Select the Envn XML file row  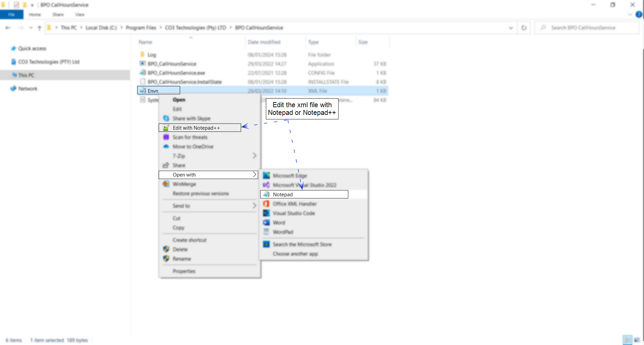pos(263,90)
